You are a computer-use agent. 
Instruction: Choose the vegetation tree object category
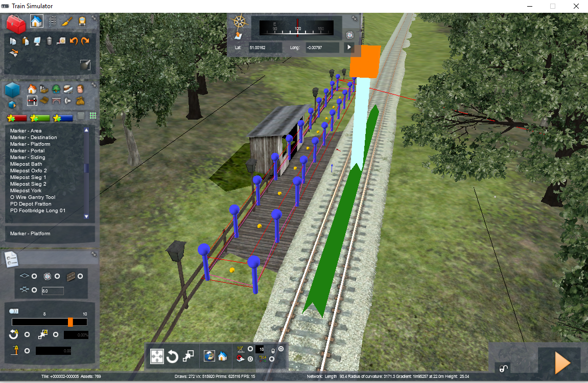tap(56, 89)
